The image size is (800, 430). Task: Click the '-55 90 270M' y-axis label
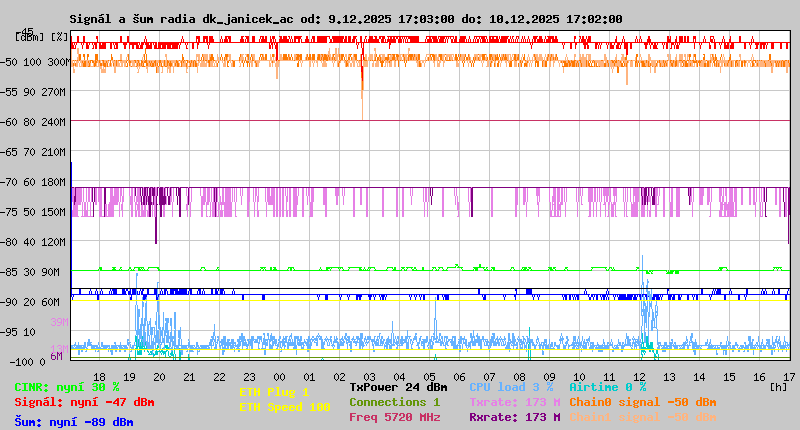(x=33, y=92)
